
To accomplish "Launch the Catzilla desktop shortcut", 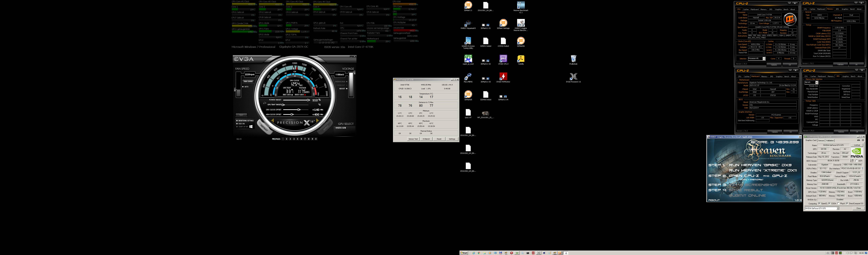I will (x=521, y=60).
